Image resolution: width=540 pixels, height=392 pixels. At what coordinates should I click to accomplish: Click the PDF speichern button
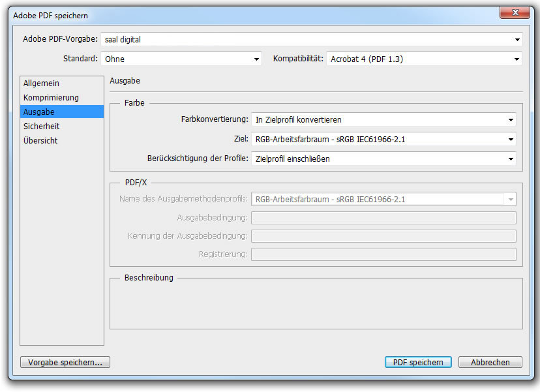(x=418, y=362)
